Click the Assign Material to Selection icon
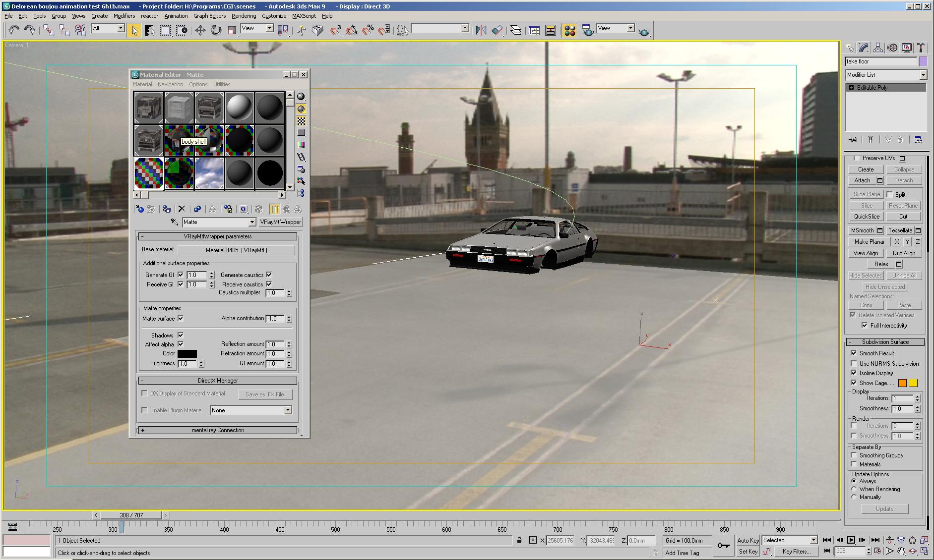 point(167,209)
